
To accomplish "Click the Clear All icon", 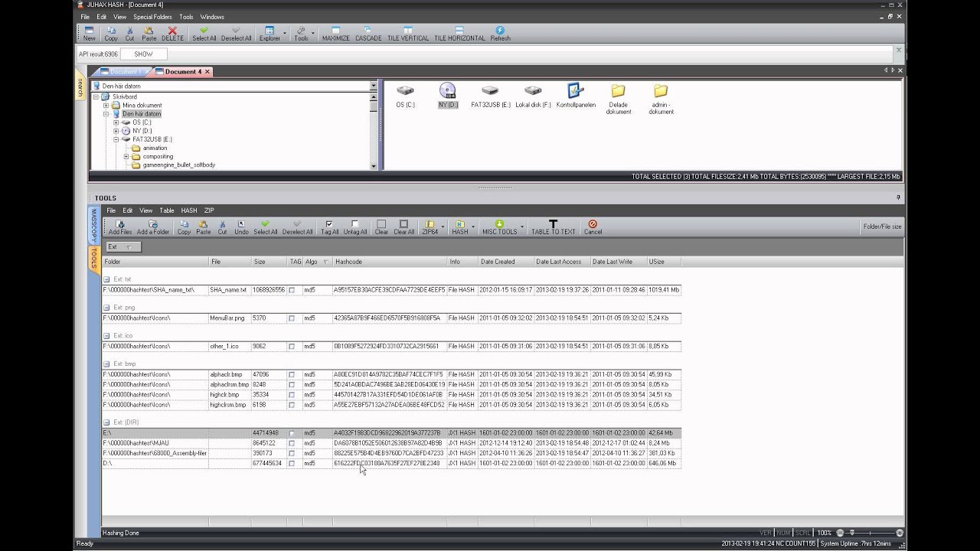I will click(403, 227).
